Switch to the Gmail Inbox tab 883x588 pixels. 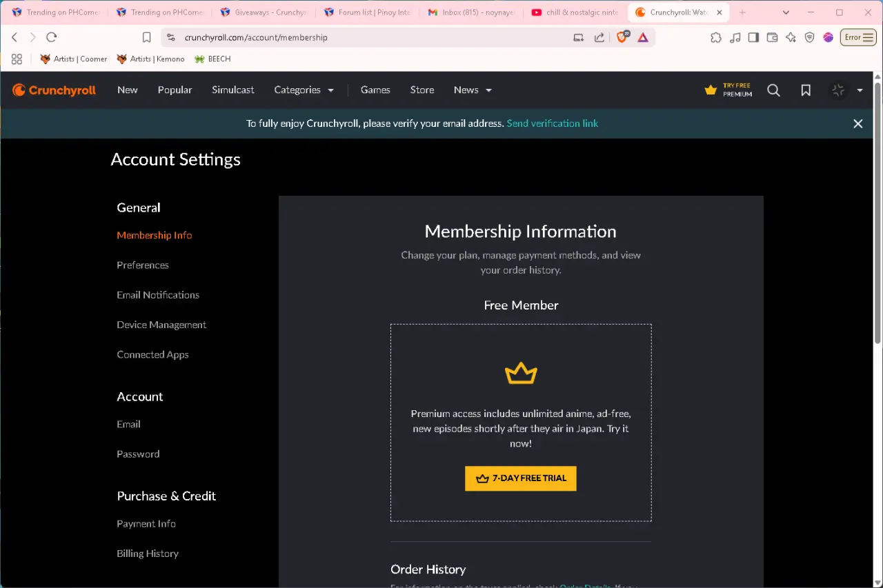coord(472,12)
